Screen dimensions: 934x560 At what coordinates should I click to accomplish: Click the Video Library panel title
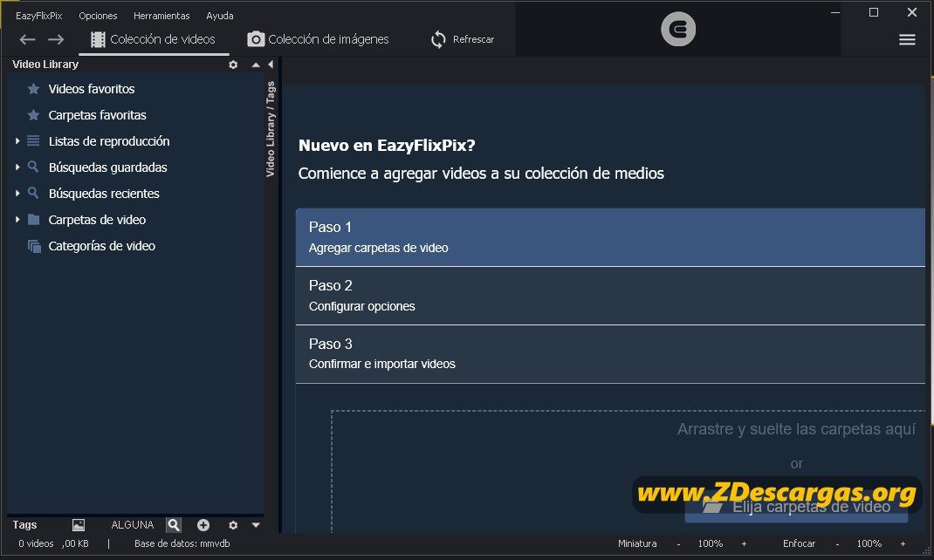[45, 65]
